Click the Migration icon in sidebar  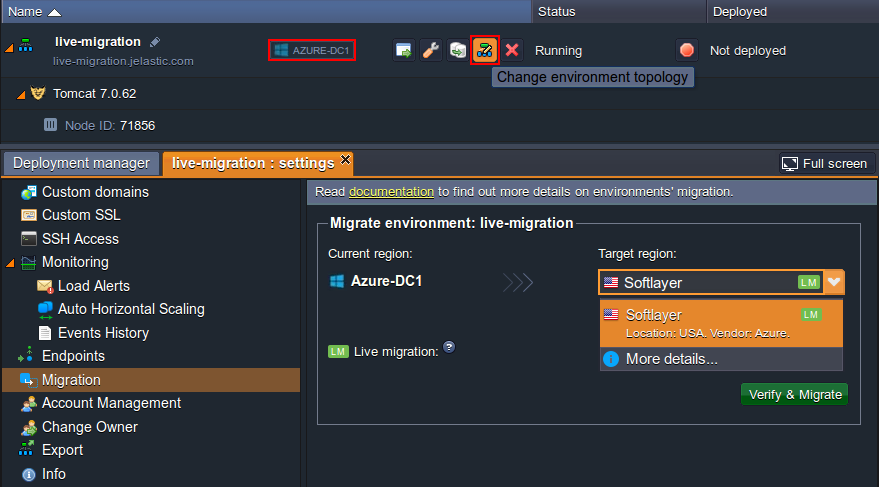pyautogui.click(x=29, y=380)
